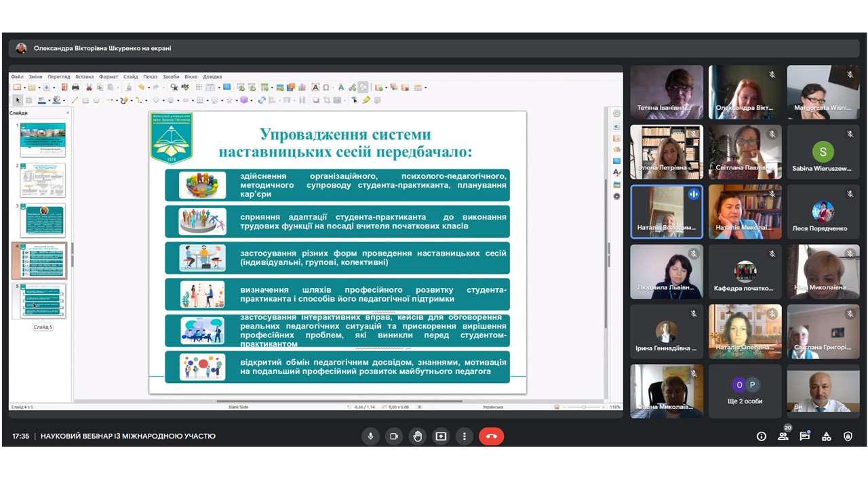Image resolution: width=868 pixels, height=488 pixels.
Task: Click the Вставка menu in Impress
Action: point(85,77)
